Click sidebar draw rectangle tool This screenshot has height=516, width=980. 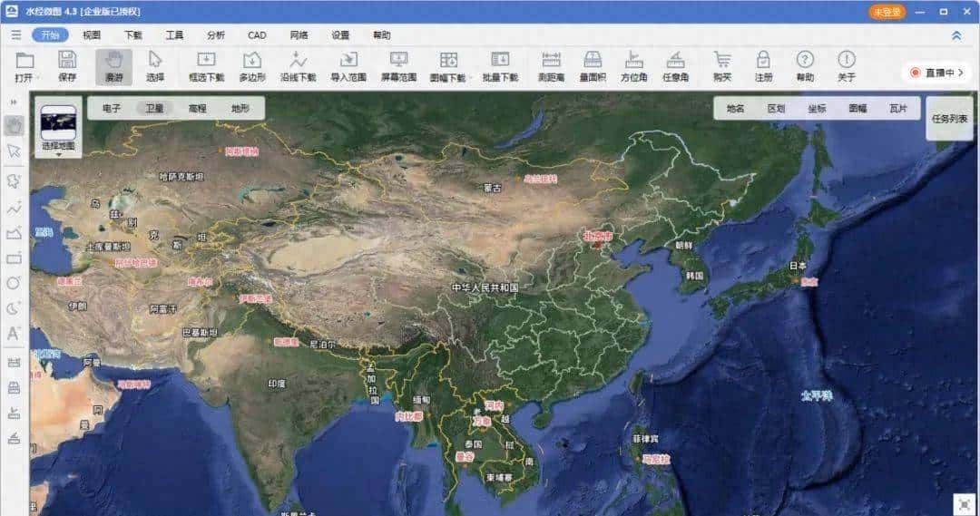coord(14,258)
